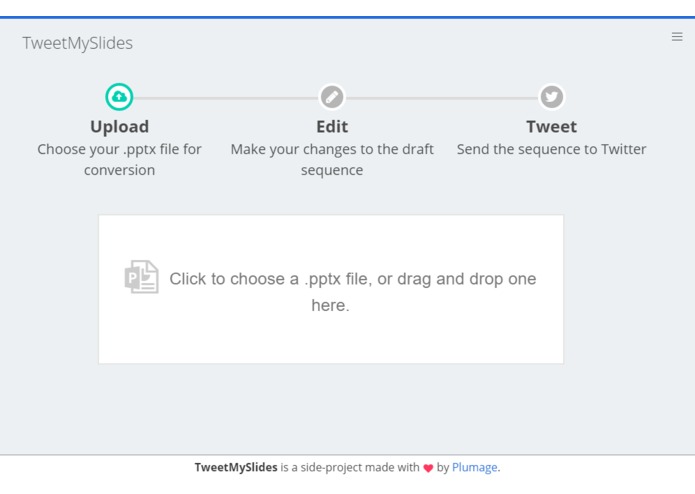This screenshot has height=494, width=695.
Task: Open the Plumage link in the footer
Action: pyautogui.click(x=474, y=467)
